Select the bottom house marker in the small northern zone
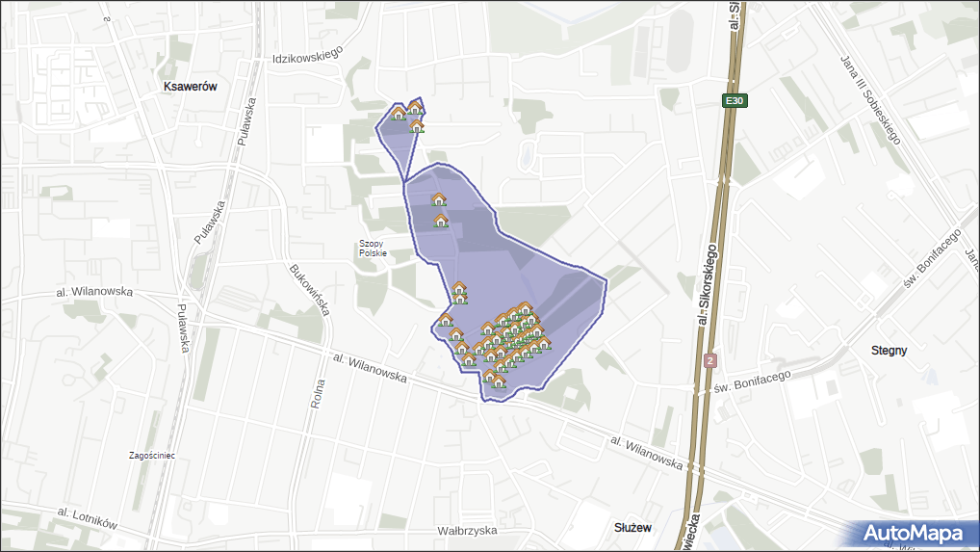The image size is (980, 552). pyautogui.click(x=417, y=125)
